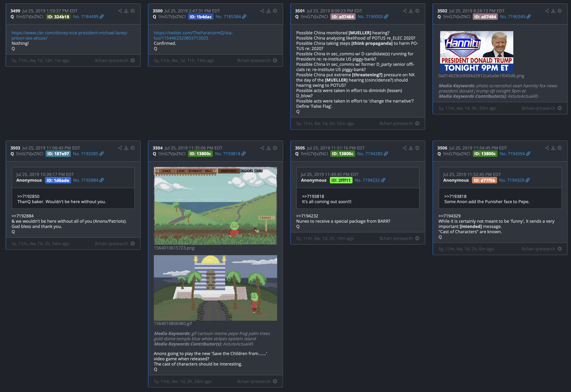This screenshot has width=571, height=392.
Task: Click >>7192850 reference in quoted post
Action: (x=28, y=196)
